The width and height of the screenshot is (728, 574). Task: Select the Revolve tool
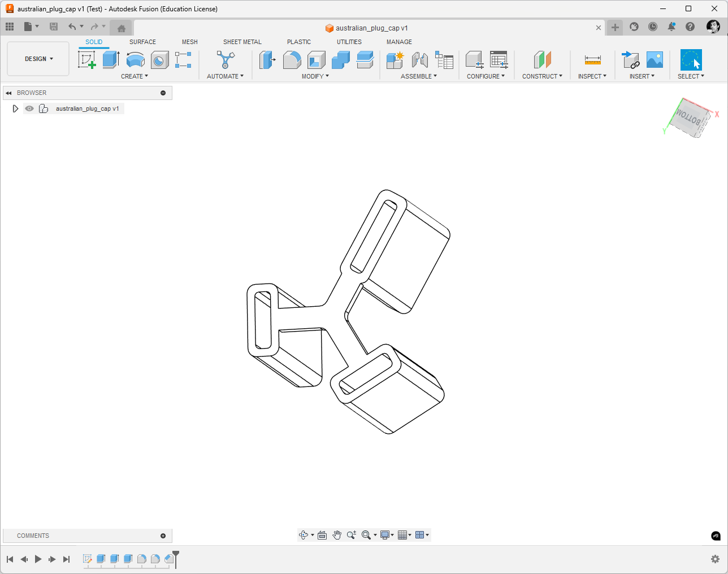tap(136, 59)
